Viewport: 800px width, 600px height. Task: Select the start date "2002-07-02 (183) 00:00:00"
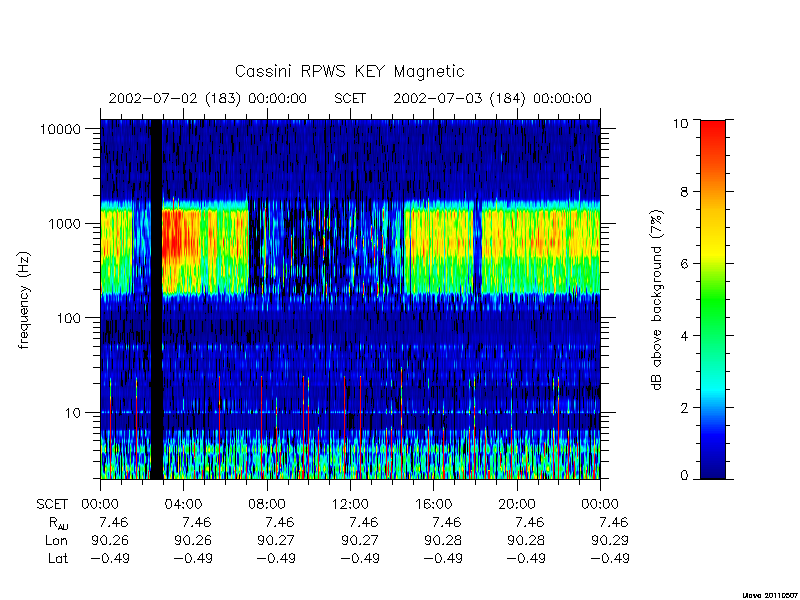click(x=208, y=98)
